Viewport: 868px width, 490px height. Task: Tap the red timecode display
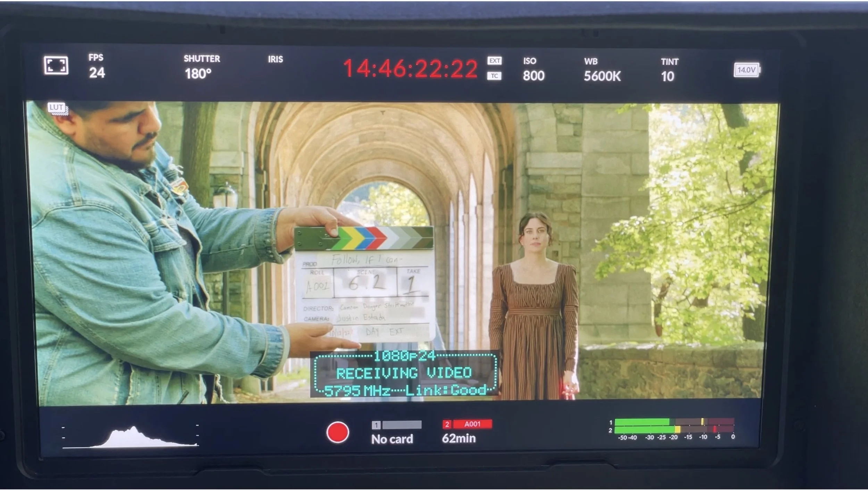click(x=410, y=68)
